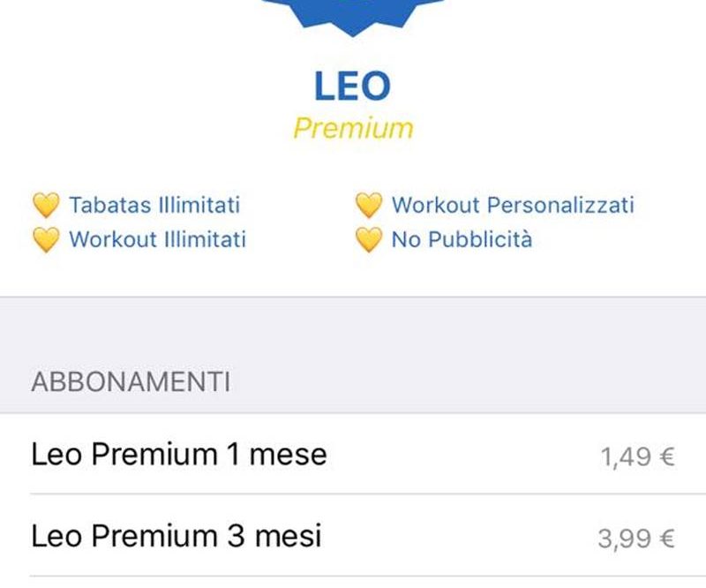This screenshot has width=706, height=588.
Task: Tap the top border of the gray section
Action: coord(353,297)
